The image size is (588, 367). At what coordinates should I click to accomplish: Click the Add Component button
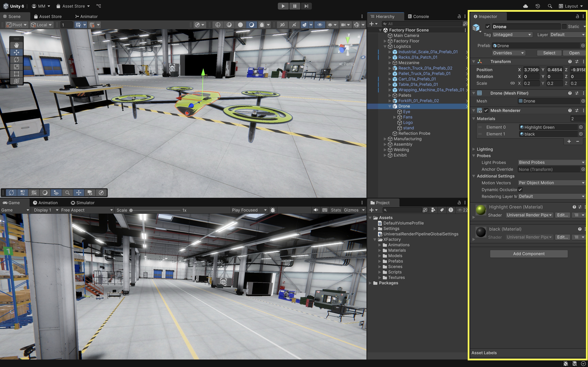point(529,254)
